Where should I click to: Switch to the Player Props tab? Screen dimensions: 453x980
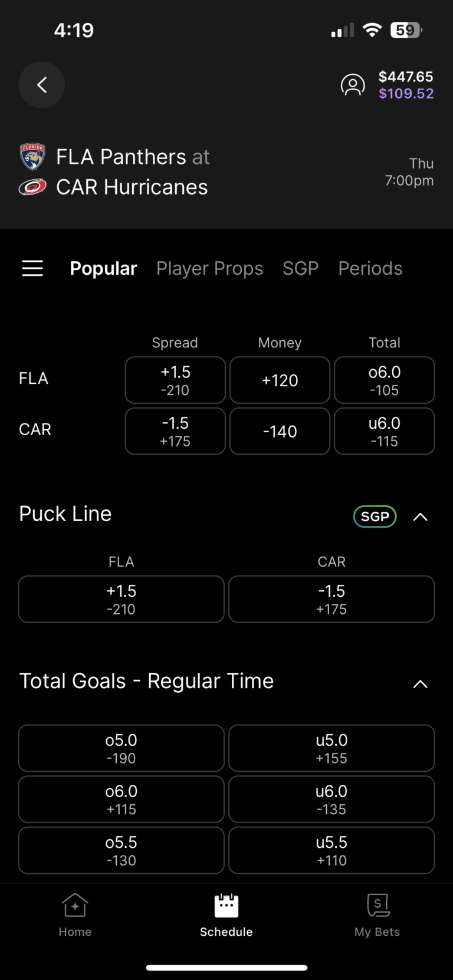pos(209,268)
